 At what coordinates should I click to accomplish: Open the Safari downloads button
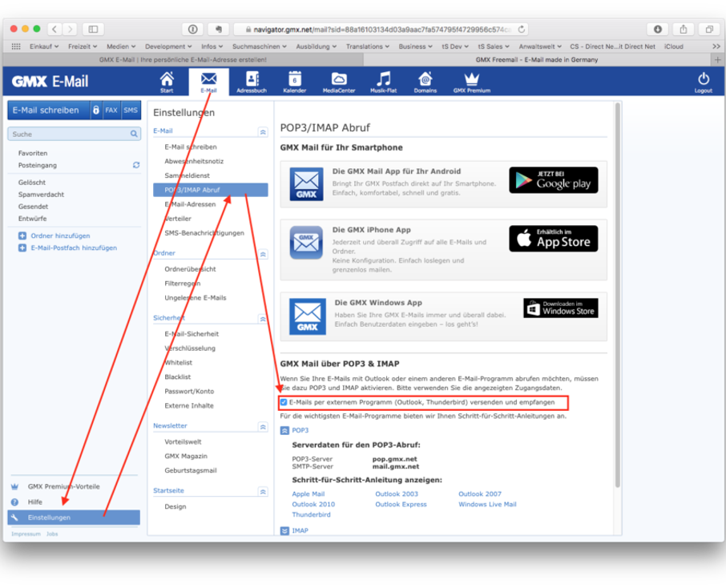pyautogui.click(x=657, y=29)
